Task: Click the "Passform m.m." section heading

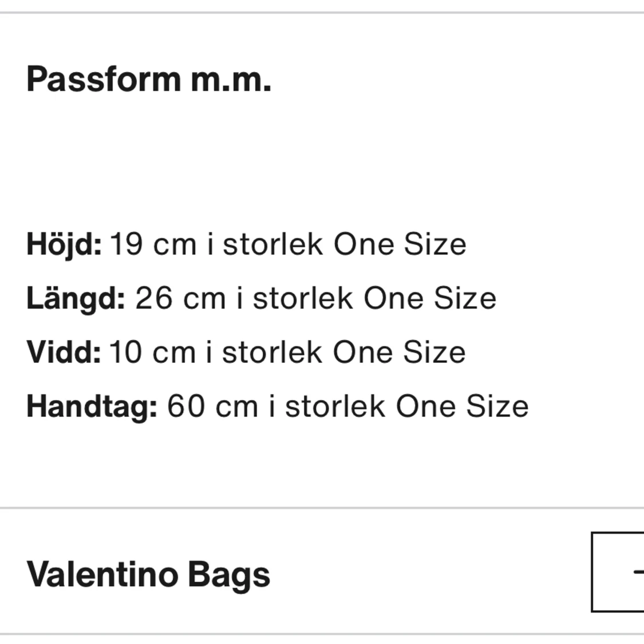Action: [x=149, y=79]
